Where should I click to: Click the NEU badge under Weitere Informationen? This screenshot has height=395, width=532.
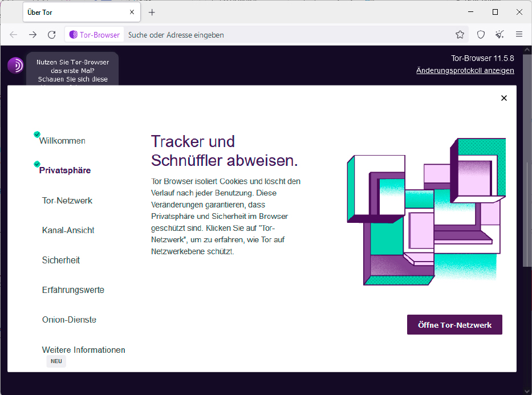coord(56,361)
